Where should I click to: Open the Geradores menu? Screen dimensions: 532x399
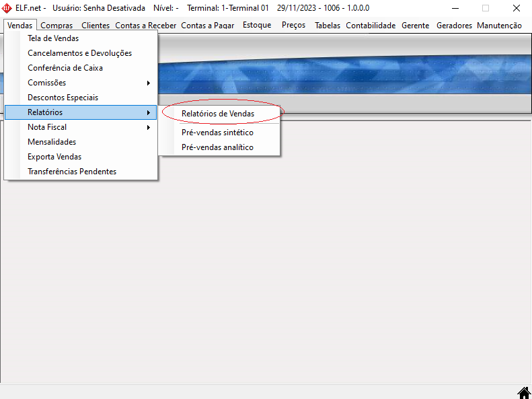coord(454,26)
